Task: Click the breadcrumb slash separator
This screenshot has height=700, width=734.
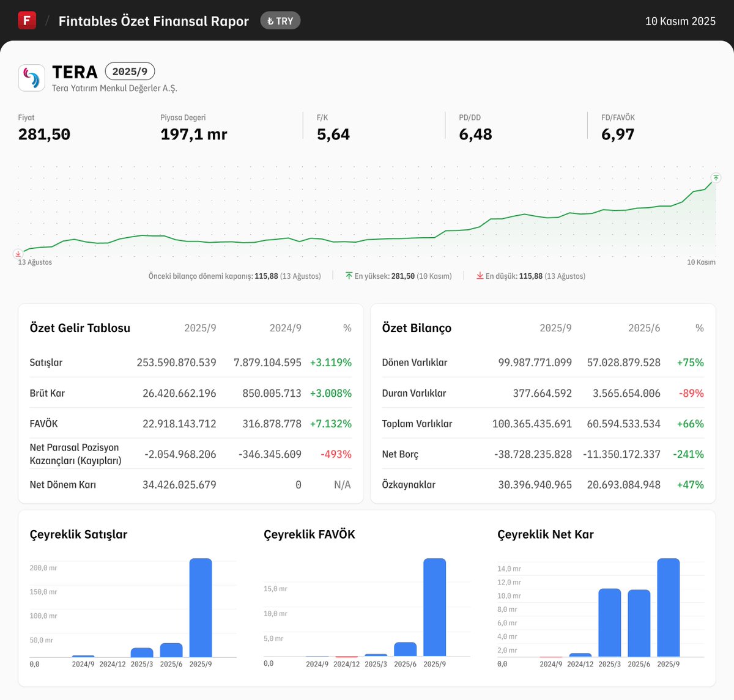Action: tap(46, 20)
